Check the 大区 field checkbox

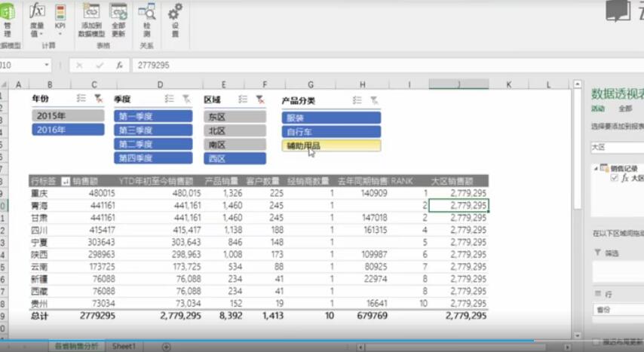pos(614,178)
